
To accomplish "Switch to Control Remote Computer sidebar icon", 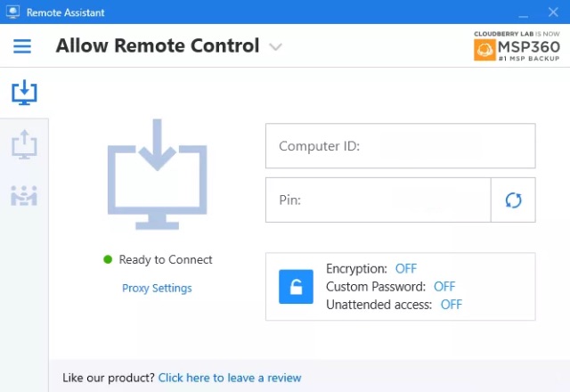I will tap(24, 144).
